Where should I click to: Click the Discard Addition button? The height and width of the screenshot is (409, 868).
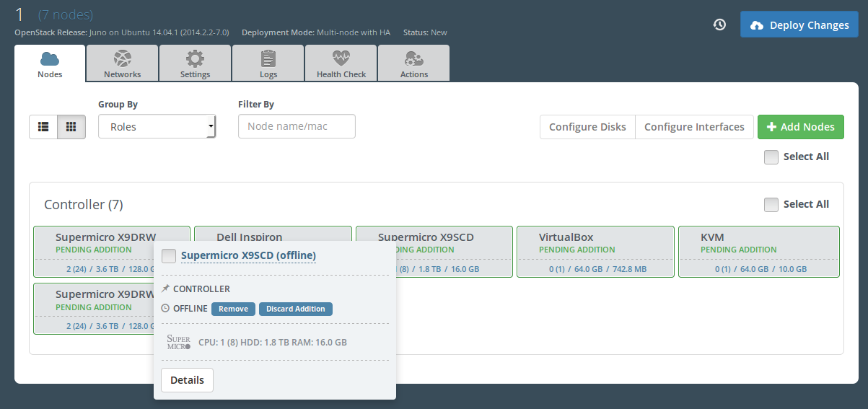295,309
